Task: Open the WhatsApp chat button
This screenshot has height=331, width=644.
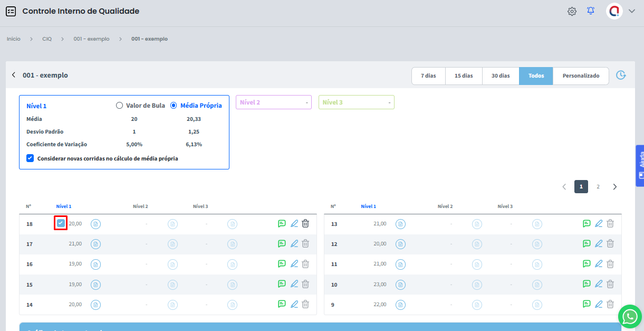Action: pyautogui.click(x=630, y=316)
